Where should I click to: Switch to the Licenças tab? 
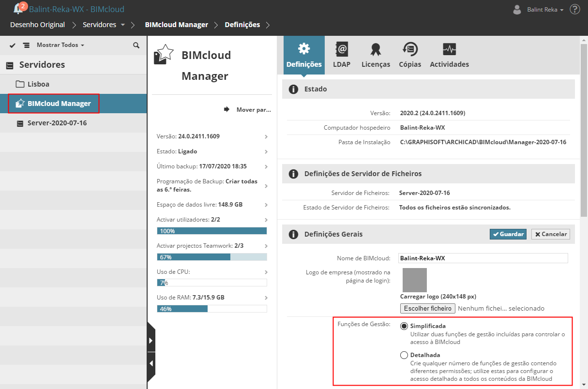click(376, 55)
